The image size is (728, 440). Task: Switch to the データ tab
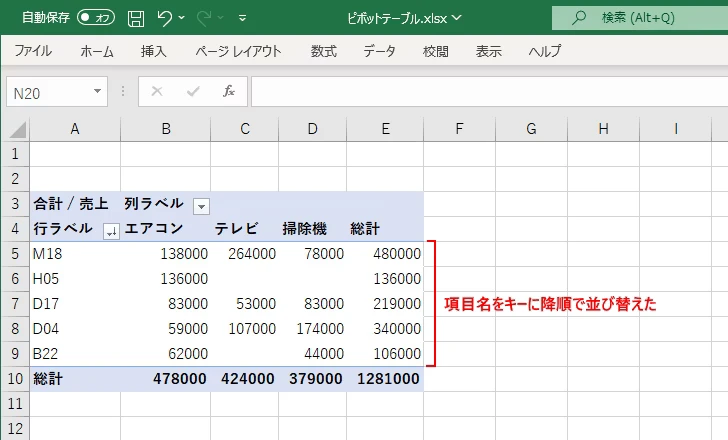pos(379,51)
